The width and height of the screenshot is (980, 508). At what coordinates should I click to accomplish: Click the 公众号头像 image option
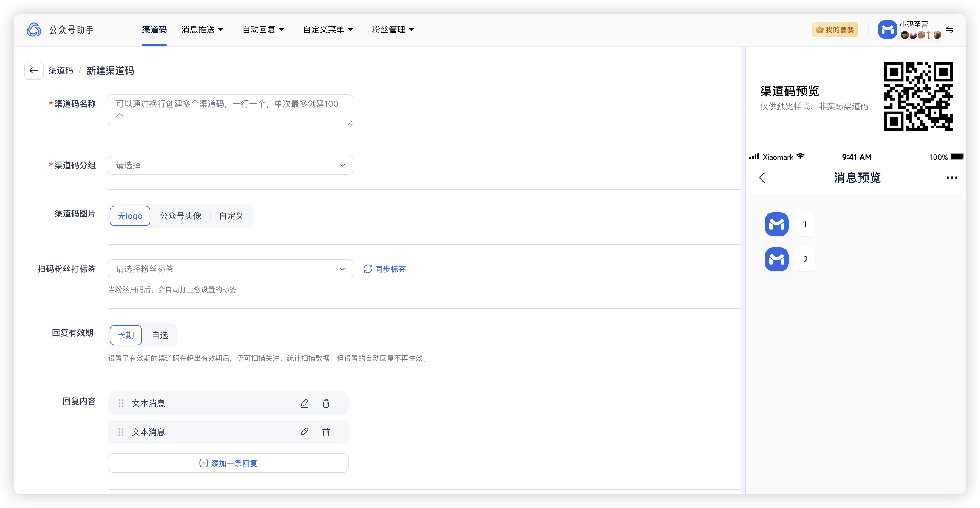point(180,216)
